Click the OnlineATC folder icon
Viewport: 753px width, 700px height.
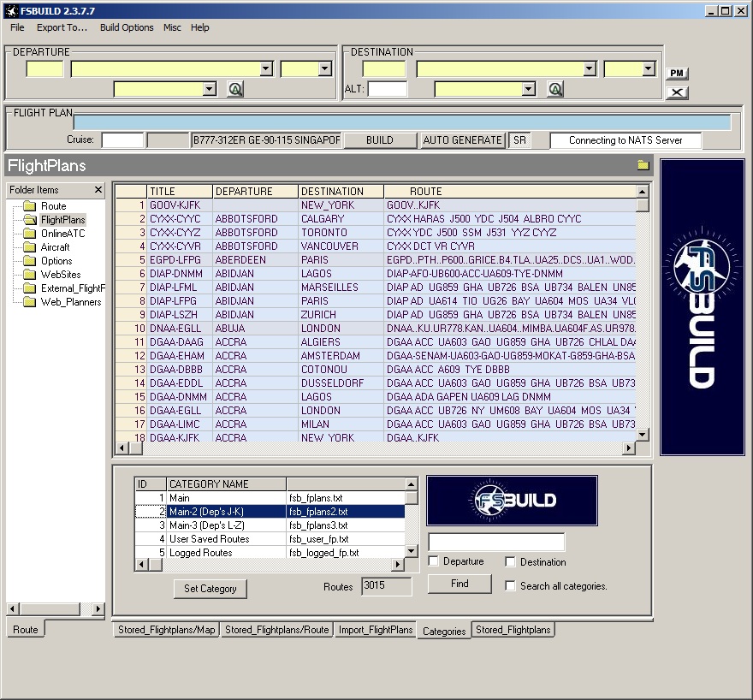pyautogui.click(x=30, y=234)
